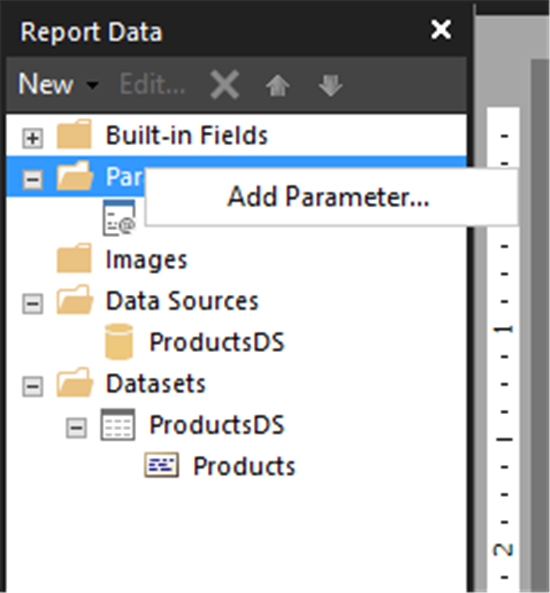The width and height of the screenshot is (550, 593).
Task: Close the Report Data panel
Action: coord(441,29)
